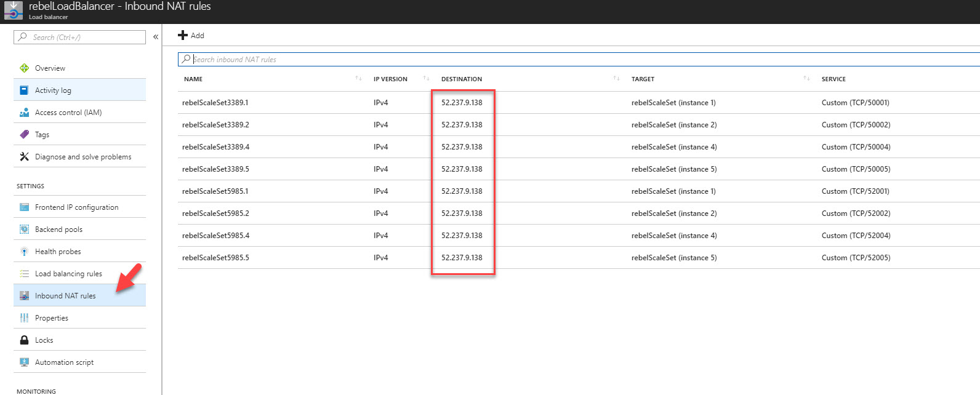Click the magnifier icon in NAT rules search
980x395 pixels.
tap(186, 59)
